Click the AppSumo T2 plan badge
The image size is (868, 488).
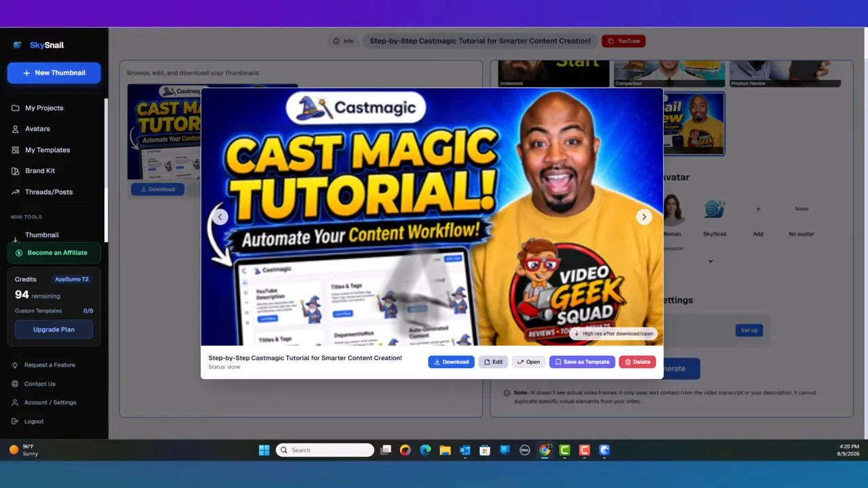(x=72, y=279)
